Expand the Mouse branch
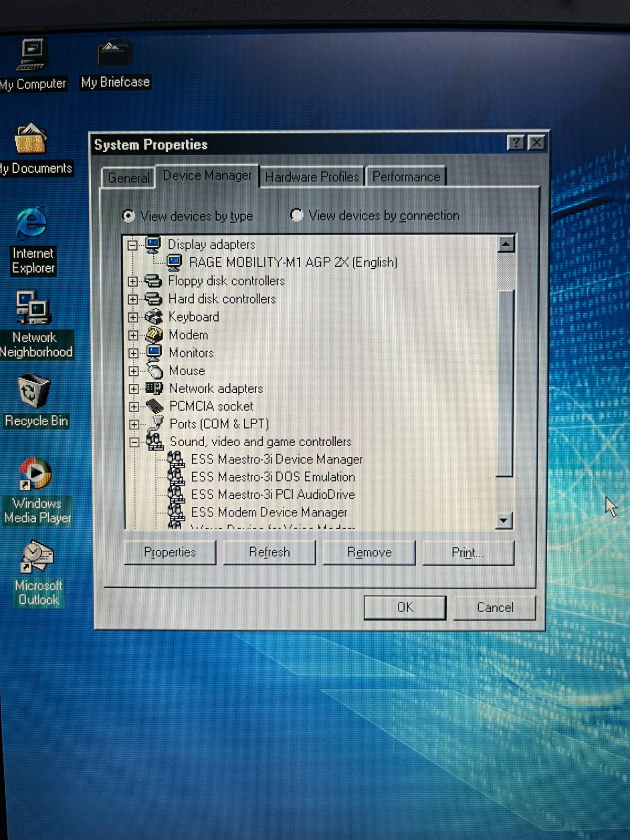The image size is (630, 840). click(x=134, y=371)
